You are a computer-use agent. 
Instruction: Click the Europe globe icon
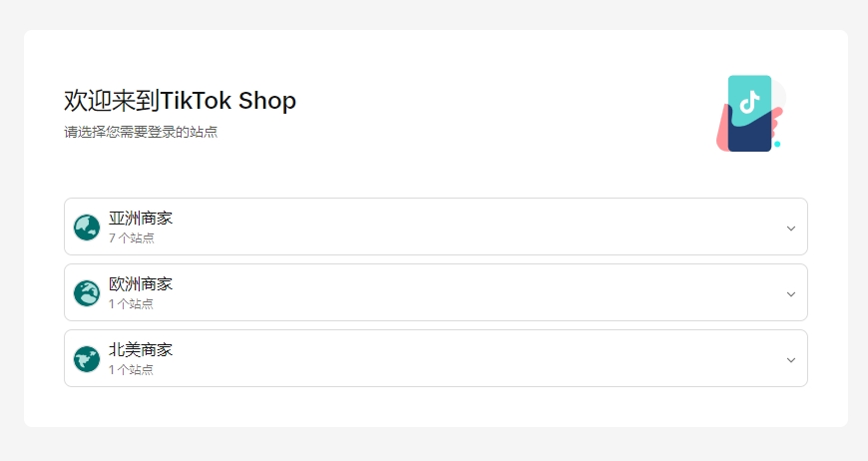coord(87,293)
